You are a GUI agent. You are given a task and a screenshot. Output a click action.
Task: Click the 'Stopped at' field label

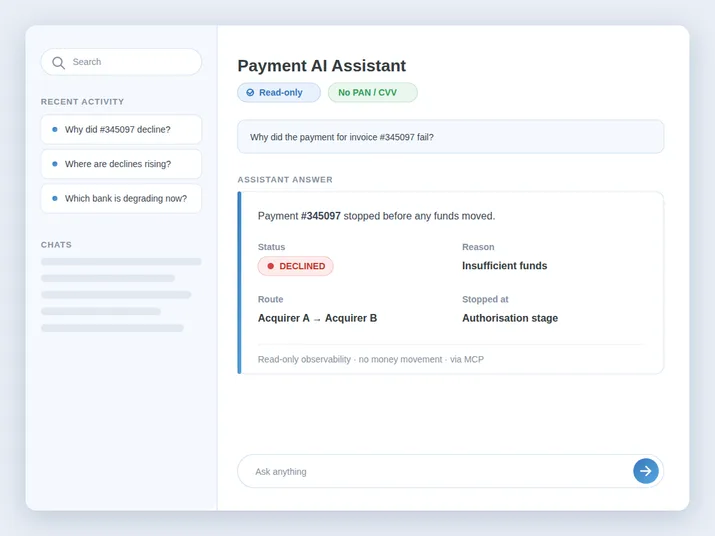pyautogui.click(x=485, y=299)
